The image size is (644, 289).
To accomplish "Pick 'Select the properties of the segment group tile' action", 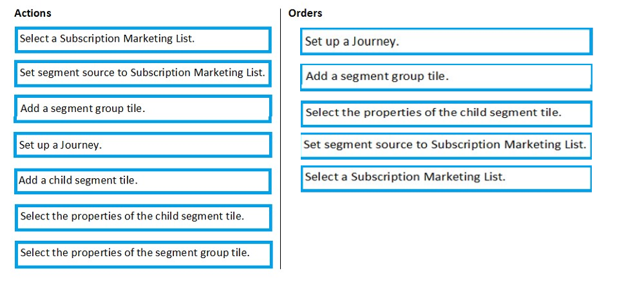I will pyautogui.click(x=144, y=254).
